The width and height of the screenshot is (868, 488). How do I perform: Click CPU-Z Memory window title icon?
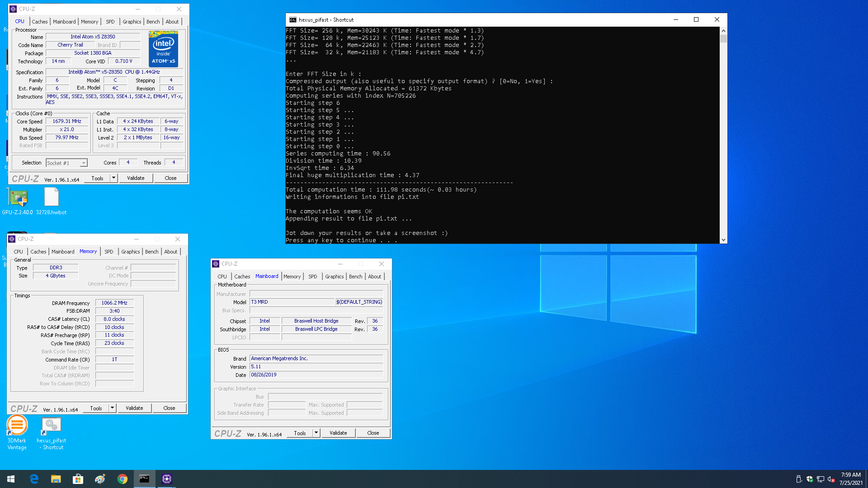pyautogui.click(x=12, y=239)
